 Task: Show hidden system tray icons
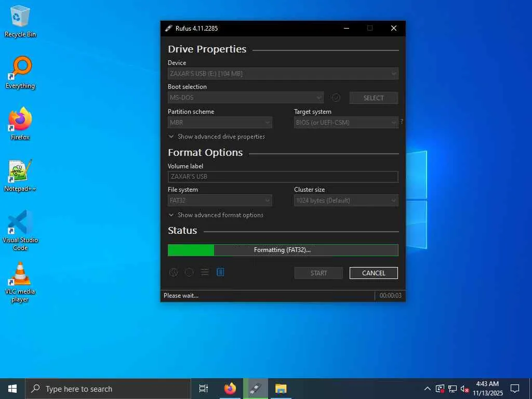point(428,389)
